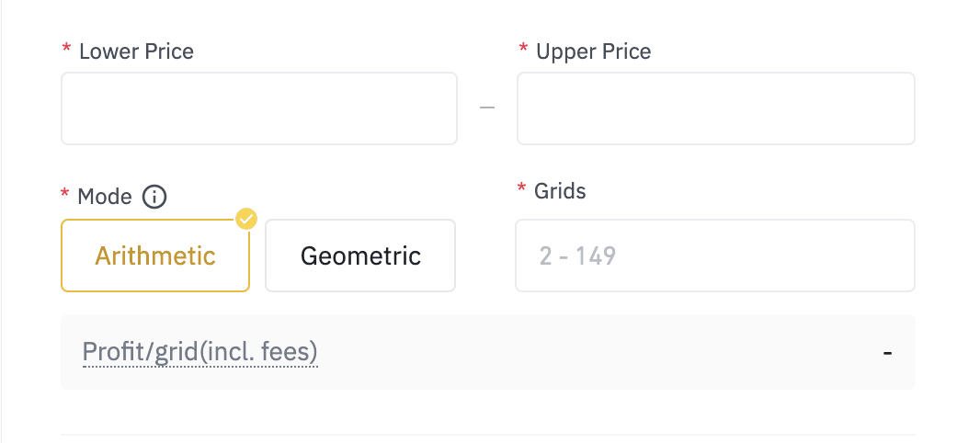Click the dash value in Profit/grid row
The image size is (980, 443).
point(887,352)
